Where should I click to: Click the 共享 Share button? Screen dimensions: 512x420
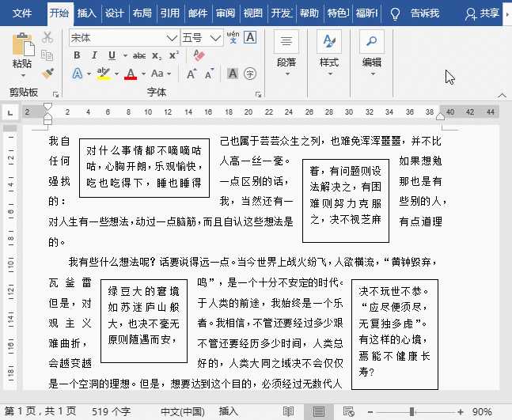coord(483,13)
